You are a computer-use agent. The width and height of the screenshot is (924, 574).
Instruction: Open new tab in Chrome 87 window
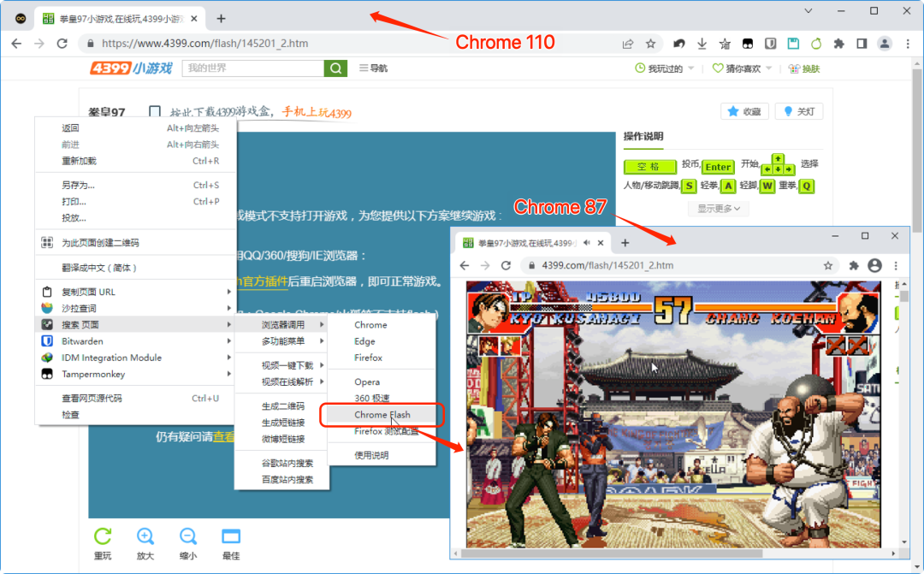[x=625, y=243]
